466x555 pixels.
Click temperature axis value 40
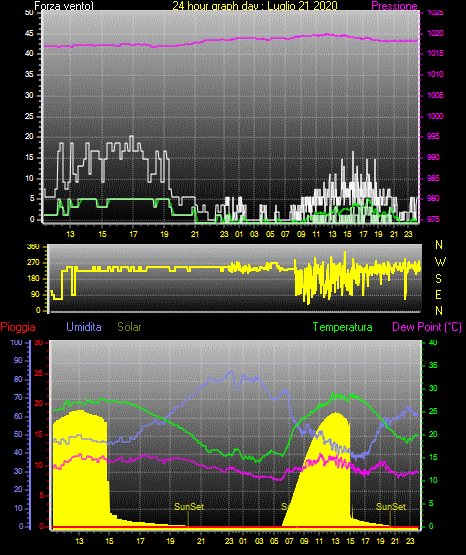433,343
